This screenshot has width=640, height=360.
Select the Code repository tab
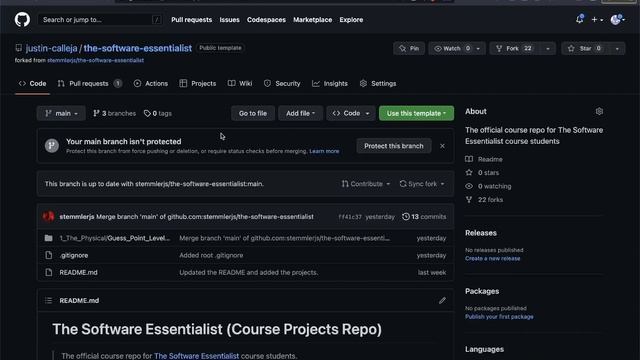32,83
